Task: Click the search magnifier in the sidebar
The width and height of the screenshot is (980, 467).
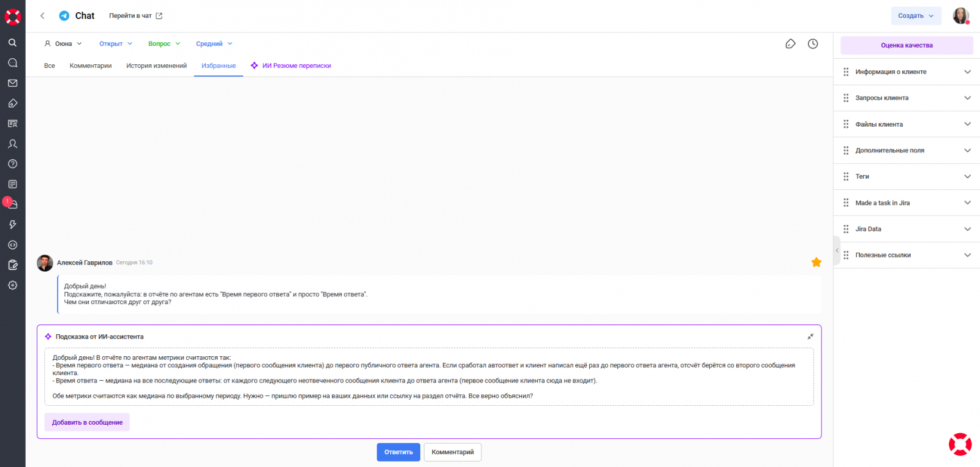Action: pos(12,43)
